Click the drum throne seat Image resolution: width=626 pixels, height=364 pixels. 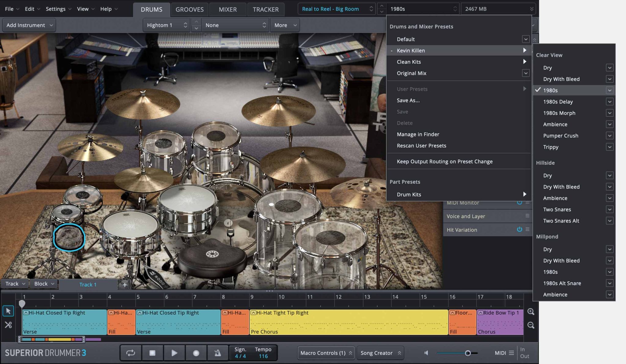pos(212,257)
